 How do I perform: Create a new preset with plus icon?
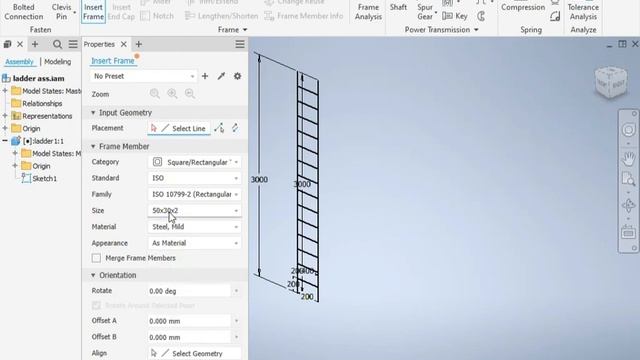[205, 76]
